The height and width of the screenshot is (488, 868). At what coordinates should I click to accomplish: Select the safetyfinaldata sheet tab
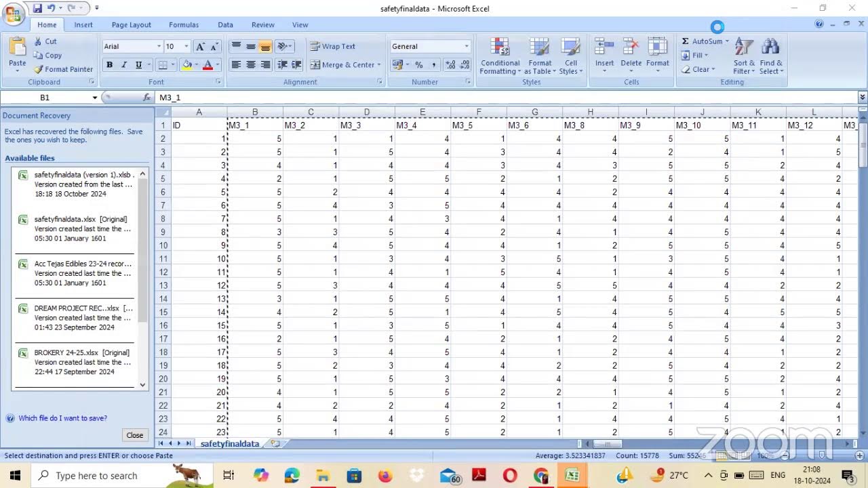point(230,444)
